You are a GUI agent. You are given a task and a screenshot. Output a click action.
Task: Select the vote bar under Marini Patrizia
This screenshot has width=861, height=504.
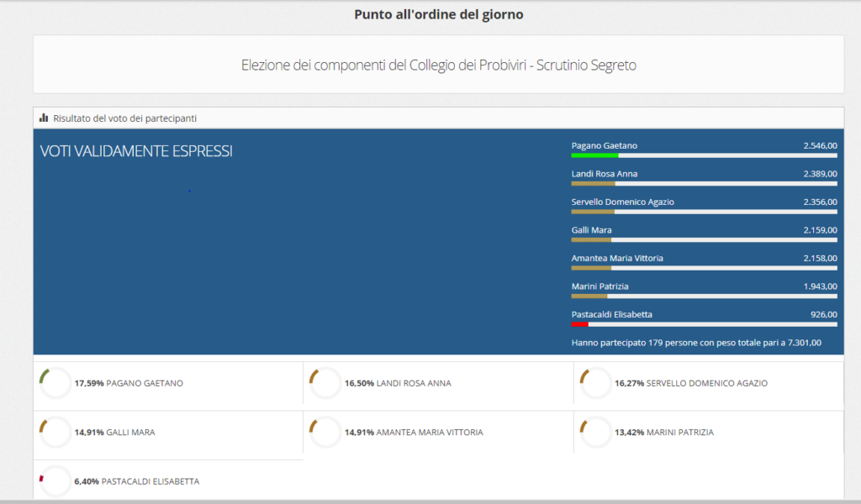(x=704, y=296)
